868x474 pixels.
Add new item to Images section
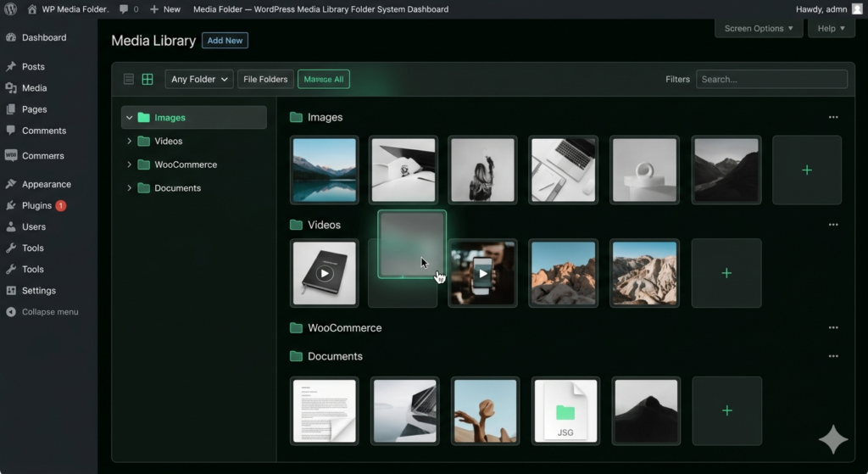[x=807, y=170]
